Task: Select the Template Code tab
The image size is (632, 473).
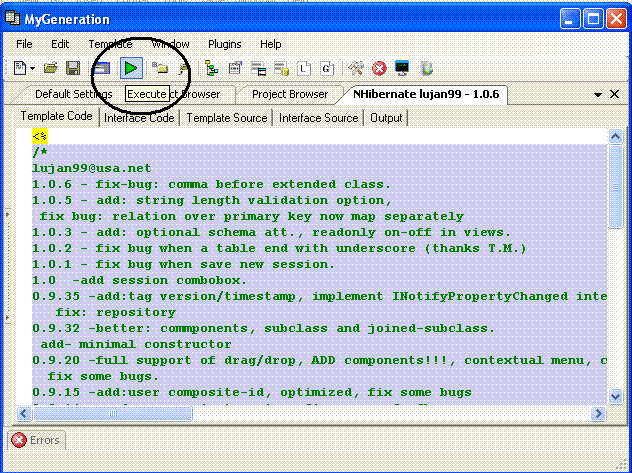Action: (x=56, y=116)
